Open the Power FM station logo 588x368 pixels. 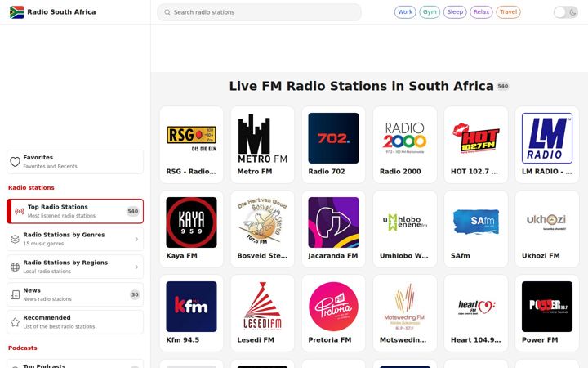[547, 307]
